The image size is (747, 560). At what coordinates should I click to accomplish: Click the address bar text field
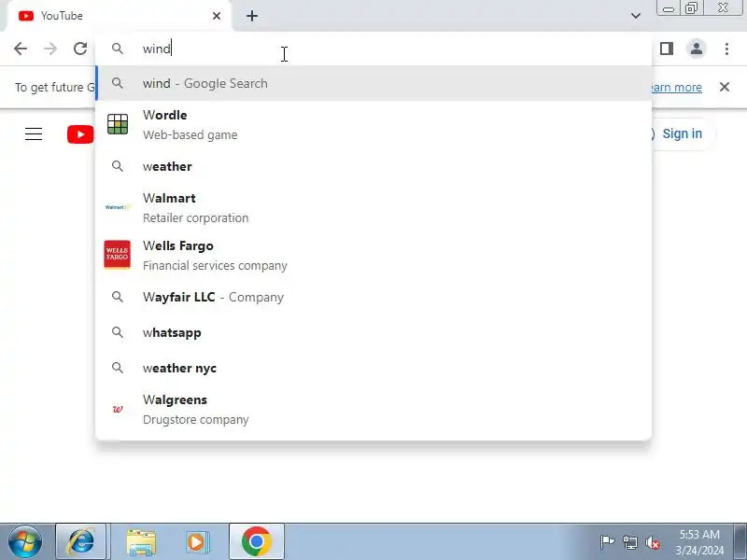[x=373, y=49]
